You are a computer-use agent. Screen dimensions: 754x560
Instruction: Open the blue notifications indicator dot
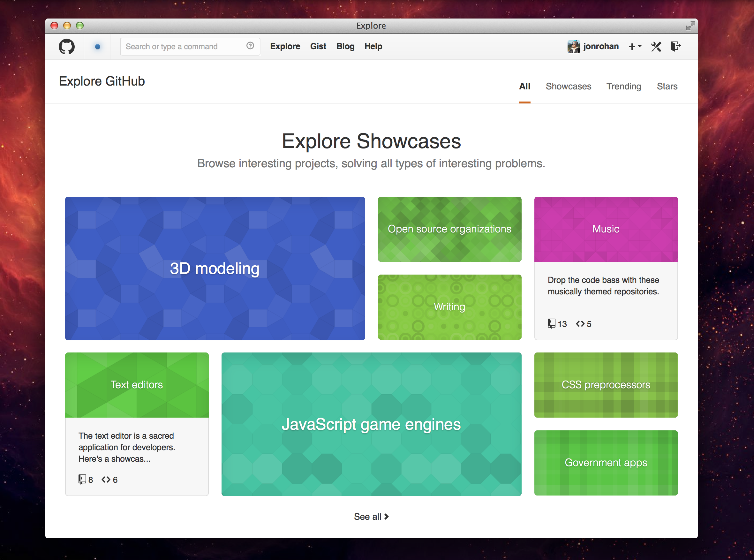pyautogui.click(x=98, y=46)
